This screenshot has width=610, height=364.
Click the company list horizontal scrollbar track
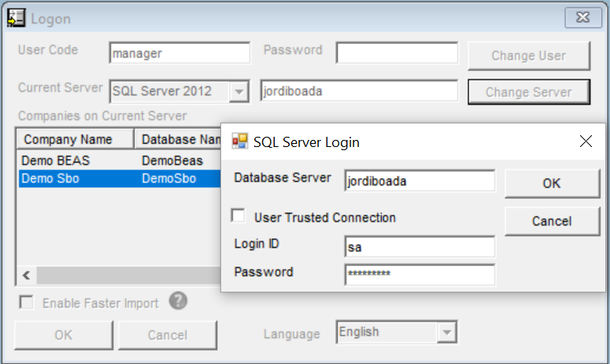[128, 276]
